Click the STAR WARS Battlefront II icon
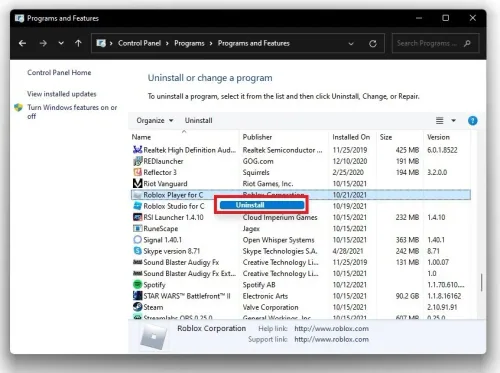The height and width of the screenshot is (373, 500). (137, 296)
